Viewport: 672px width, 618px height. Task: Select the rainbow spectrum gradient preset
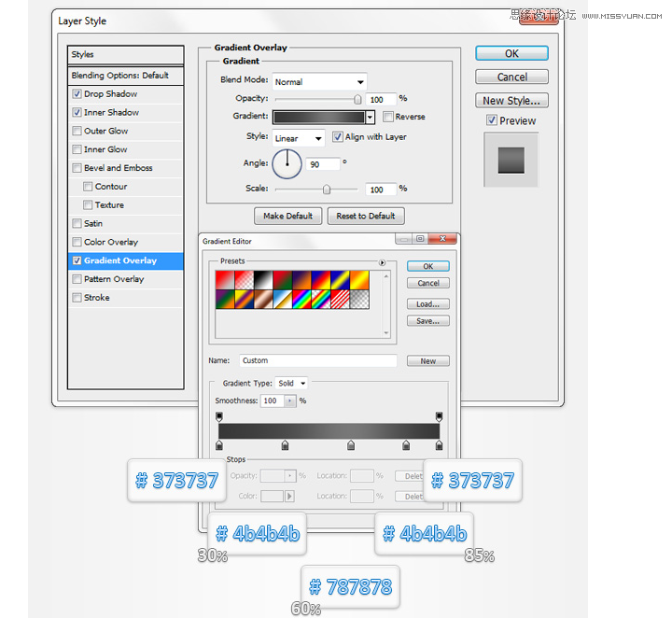[x=301, y=299]
